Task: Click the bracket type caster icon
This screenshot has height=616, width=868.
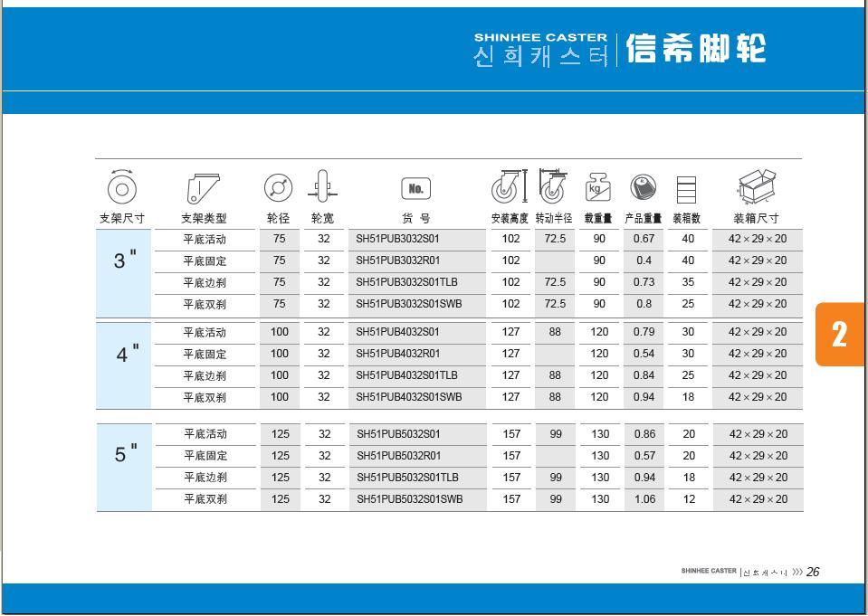Action: coord(203,188)
